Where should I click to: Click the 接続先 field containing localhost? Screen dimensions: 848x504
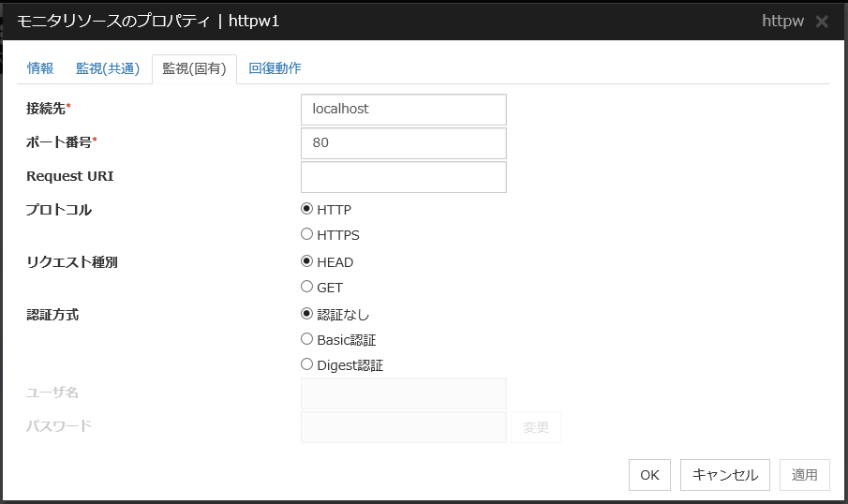pyautogui.click(x=403, y=110)
